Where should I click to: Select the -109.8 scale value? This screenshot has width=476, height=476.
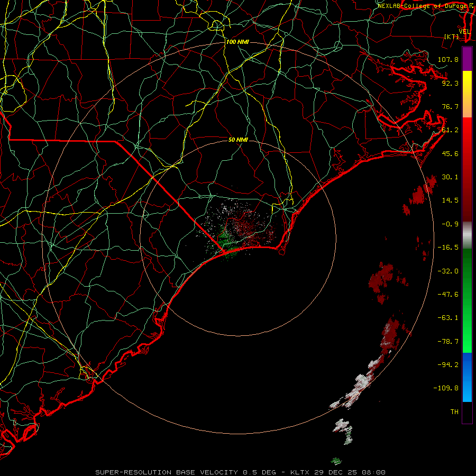coord(446,388)
